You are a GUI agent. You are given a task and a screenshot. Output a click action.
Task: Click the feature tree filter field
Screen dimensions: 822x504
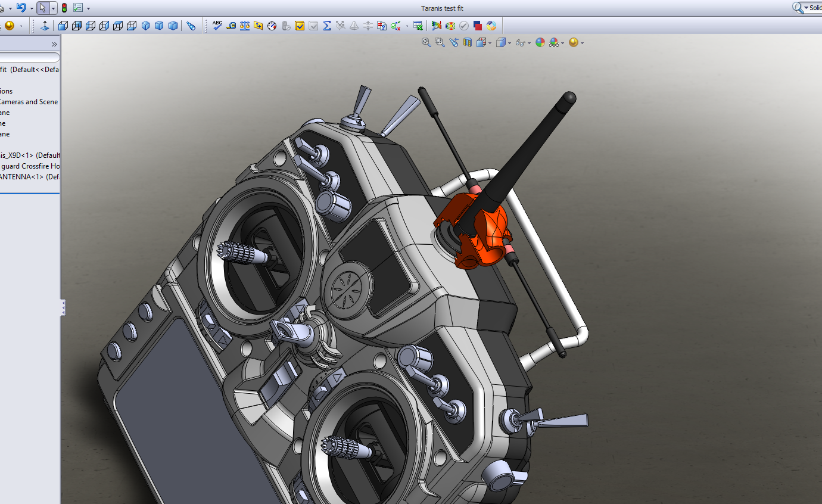coord(30,57)
